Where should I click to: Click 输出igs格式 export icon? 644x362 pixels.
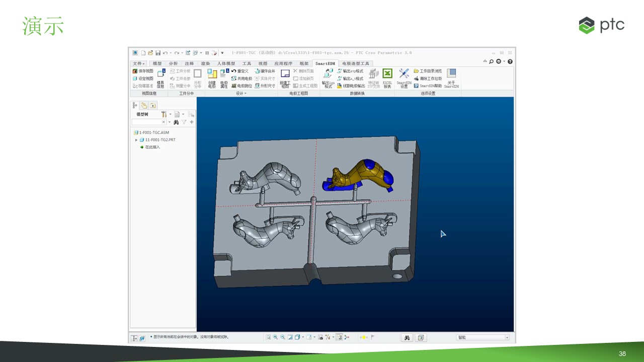(x=328, y=78)
